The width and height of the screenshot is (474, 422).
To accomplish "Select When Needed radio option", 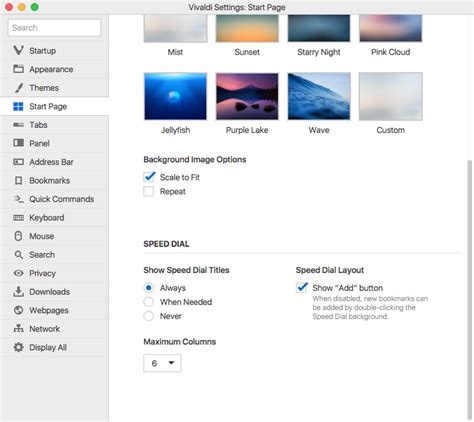I will [x=149, y=302].
